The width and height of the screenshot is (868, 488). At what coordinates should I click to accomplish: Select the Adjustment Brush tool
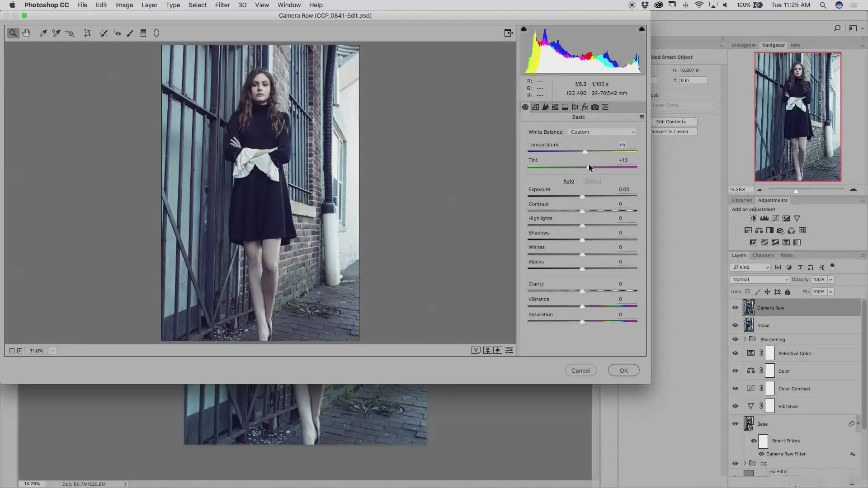pyautogui.click(x=130, y=33)
